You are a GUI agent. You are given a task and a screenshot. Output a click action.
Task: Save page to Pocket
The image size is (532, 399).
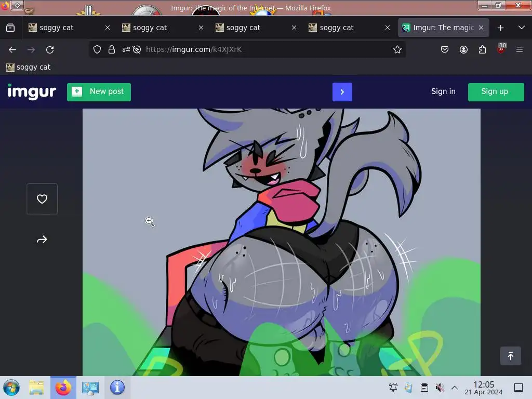[x=445, y=49]
